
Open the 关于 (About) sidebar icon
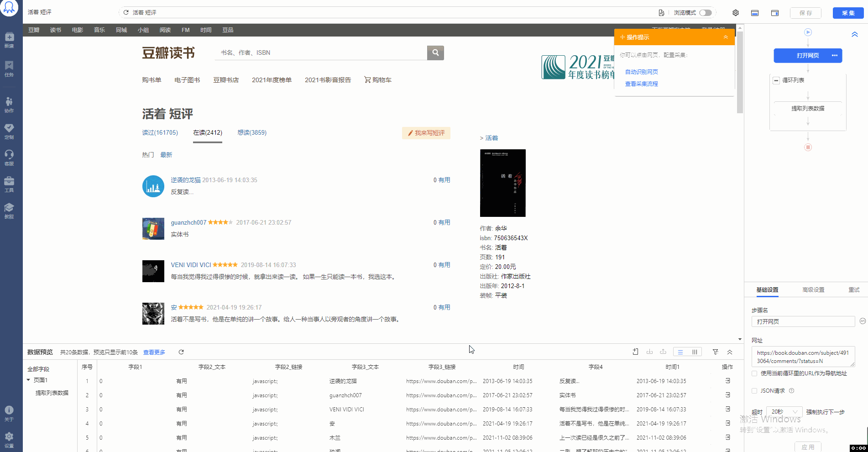click(x=9, y=413)
